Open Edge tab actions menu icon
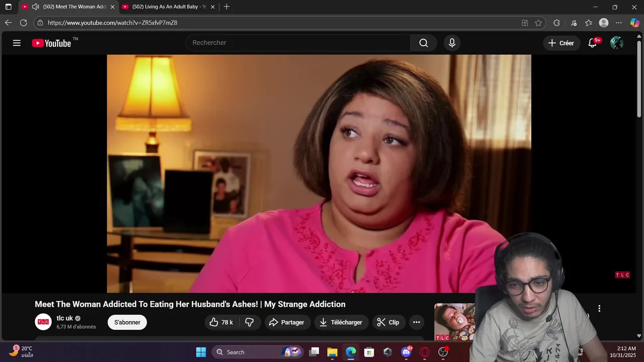The width and height of the screenshot is (644, 362). pyautogui.click(x=8, y=7)
